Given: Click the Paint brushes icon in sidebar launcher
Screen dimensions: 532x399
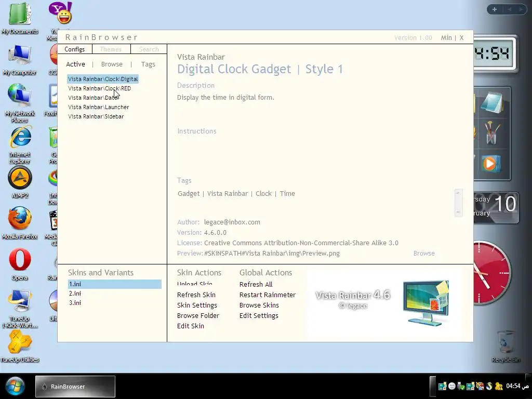Looking at the screenshot, I should (x=491, y=132).
